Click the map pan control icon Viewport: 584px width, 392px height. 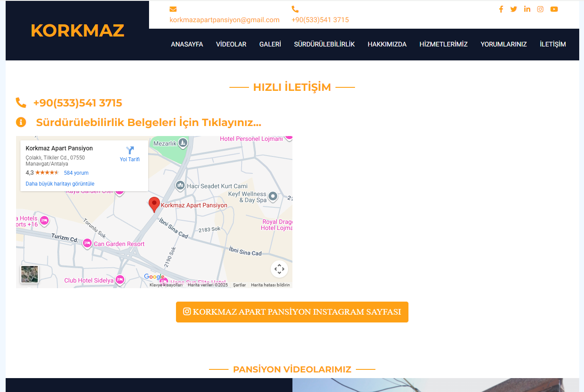(x=279, y=269)
